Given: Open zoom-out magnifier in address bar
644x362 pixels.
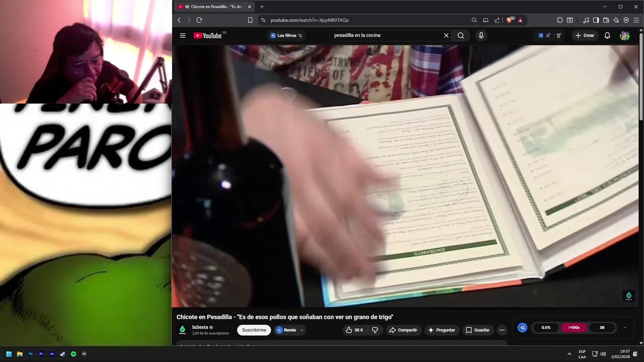Looking at the screenshot, I should 474,20.
